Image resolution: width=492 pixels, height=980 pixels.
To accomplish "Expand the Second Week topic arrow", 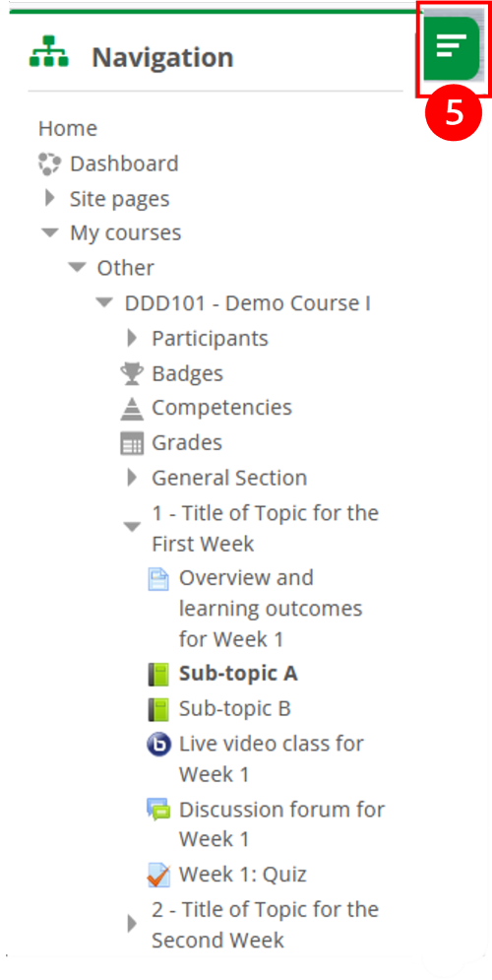I will (132, 924).
